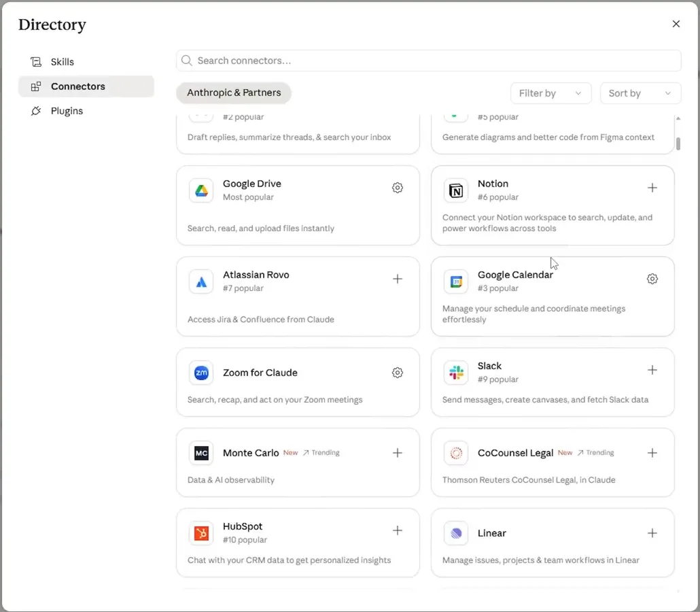Click the Zoom logo icon
Screen dimensions: 700x612
pos(201,373)
